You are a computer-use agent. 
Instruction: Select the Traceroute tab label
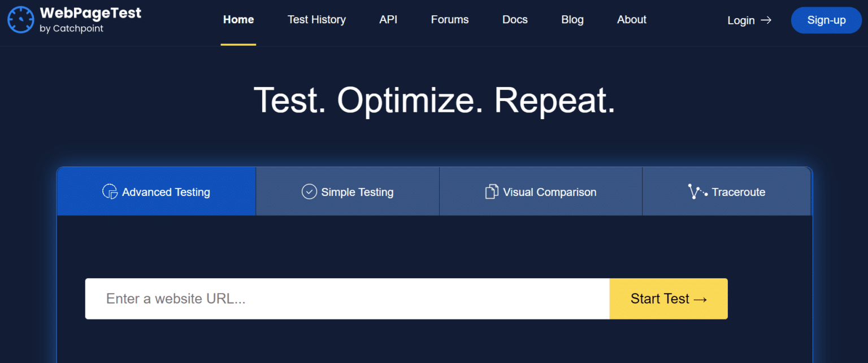738,192
